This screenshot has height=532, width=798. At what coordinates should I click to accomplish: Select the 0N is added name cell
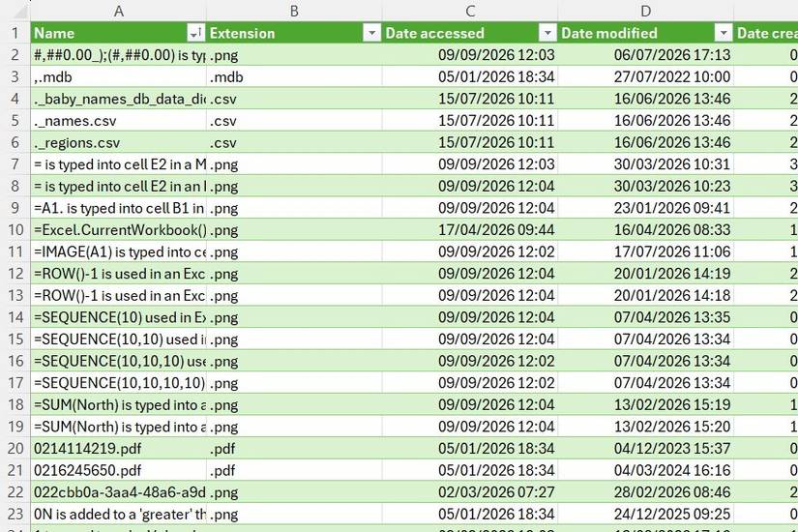click(x=119, y=515)
